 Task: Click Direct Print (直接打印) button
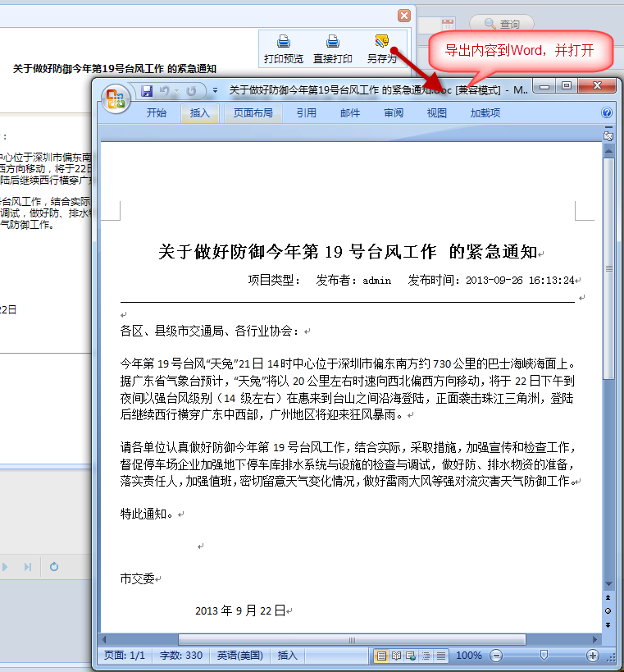[x=333, y=49]
